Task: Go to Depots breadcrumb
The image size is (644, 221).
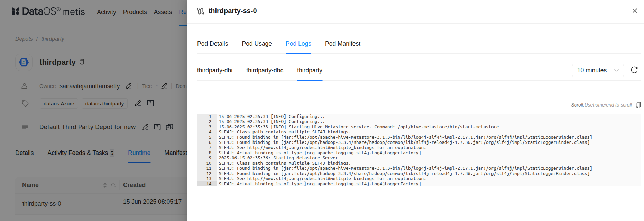Action: pyautogui.click(x=24, y=39)
